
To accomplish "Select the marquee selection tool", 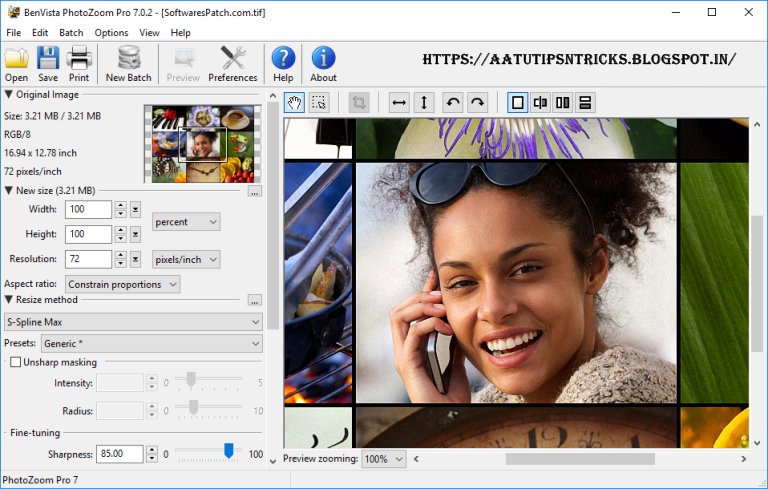I will tap(319, 102).
